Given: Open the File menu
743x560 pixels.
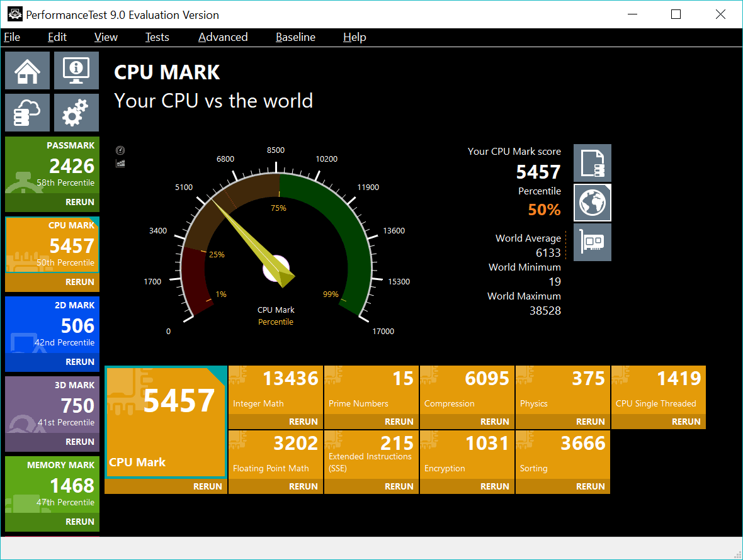Looking at the screenshot, I should point(12,37).
